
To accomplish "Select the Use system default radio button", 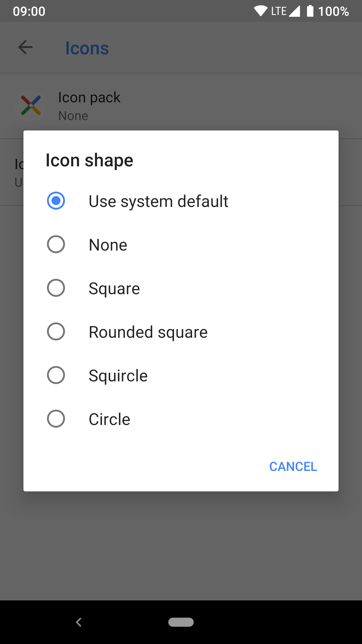I will tap(56, 201).
